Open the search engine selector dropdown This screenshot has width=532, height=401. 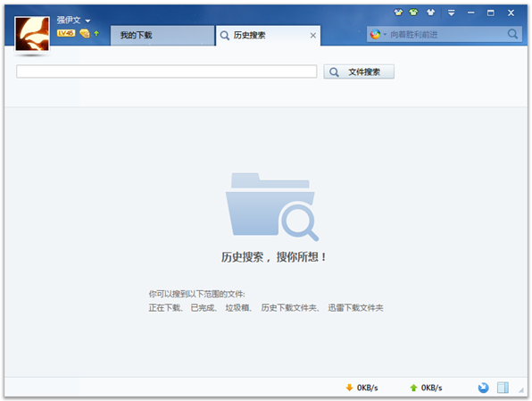(x=378, y=34)
